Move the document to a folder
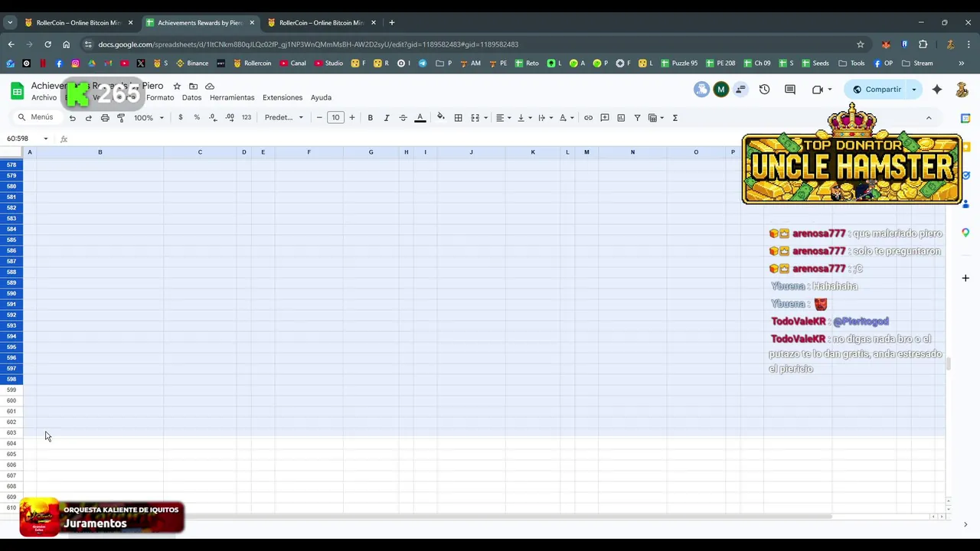This screenshot has width=980, height=551. [x=193, y=86]
